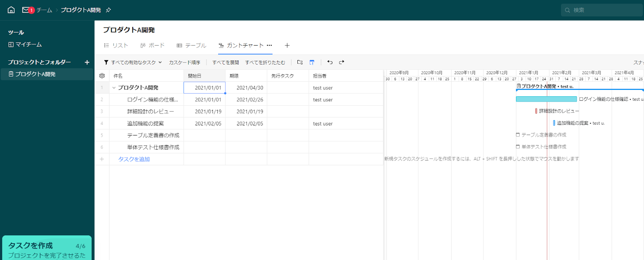Click the プロダクトA開発 breadcrumb title
Image resolution: width=644 pixels, height=260 pixels.
pos(81,10)
